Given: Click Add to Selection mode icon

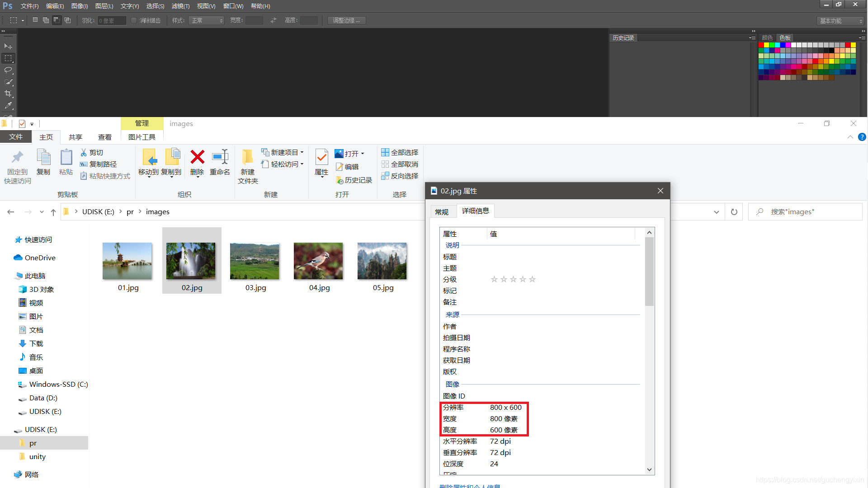Looking at the screenshot, I should point(46,20).
